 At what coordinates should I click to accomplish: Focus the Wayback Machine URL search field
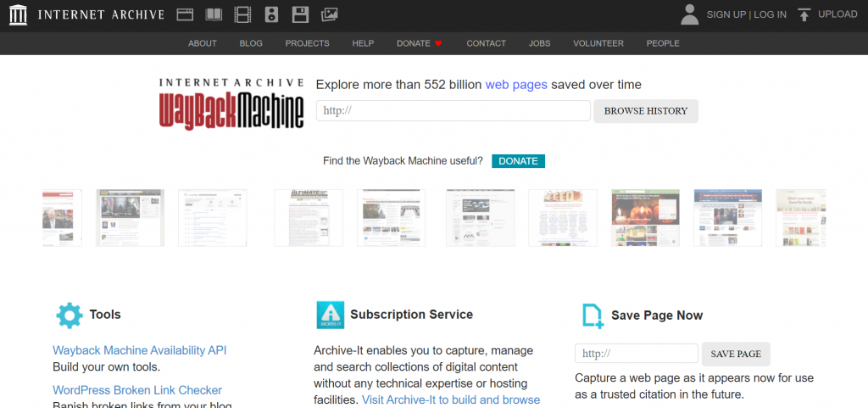point(453,111)
